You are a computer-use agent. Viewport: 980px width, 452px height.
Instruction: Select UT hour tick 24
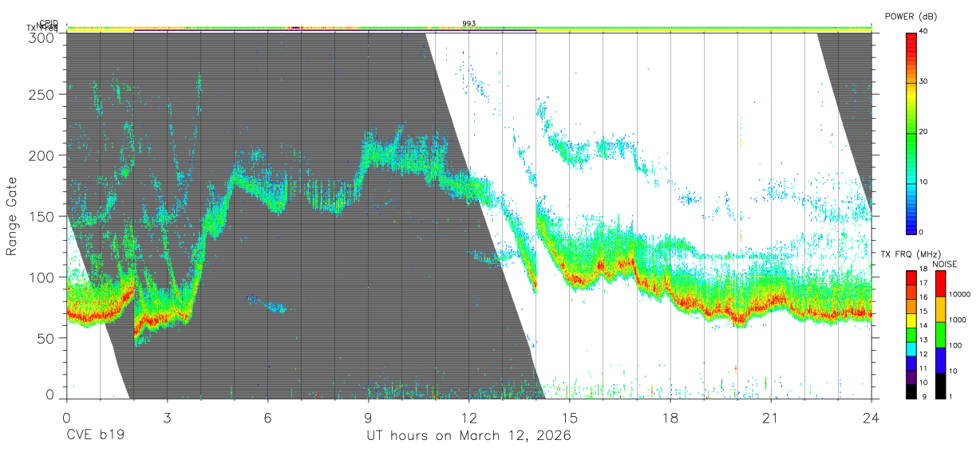(871, 417)
